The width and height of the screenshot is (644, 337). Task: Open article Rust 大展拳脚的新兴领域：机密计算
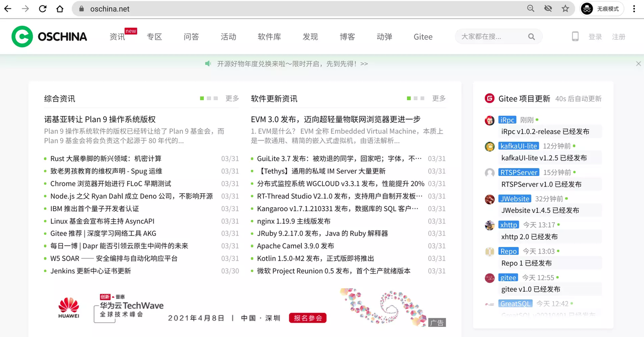point(106,158)
